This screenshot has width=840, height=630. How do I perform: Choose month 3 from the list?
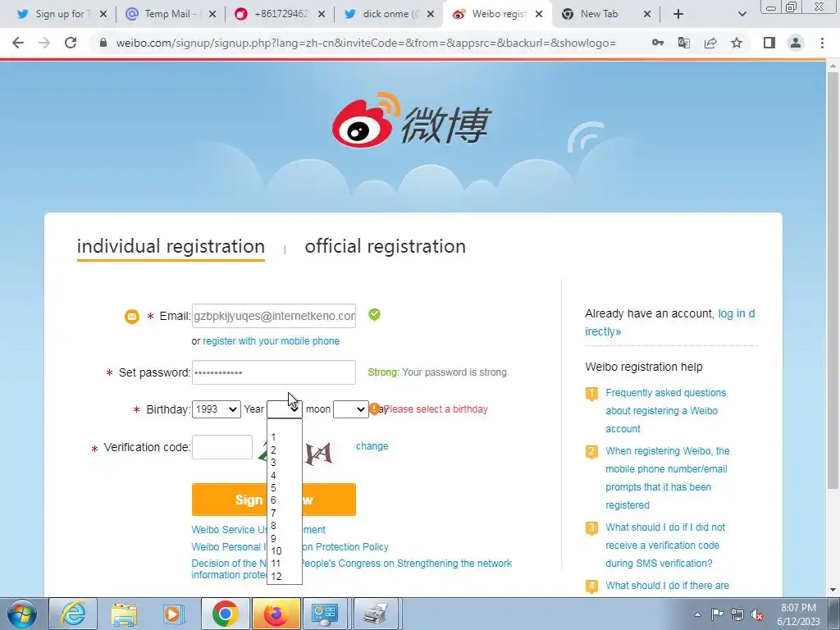[285, 463]
